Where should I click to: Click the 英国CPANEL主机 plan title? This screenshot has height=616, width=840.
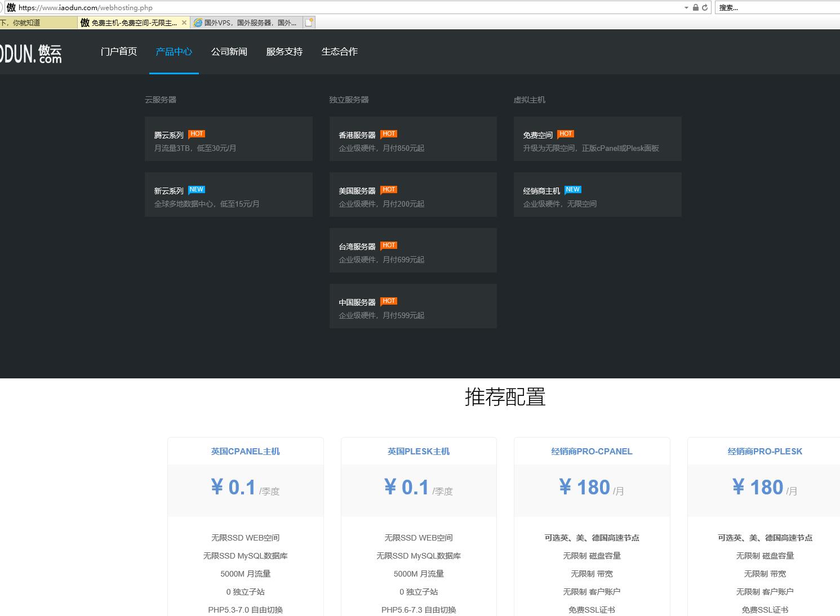pyautogui.click(x=245, y=451)
